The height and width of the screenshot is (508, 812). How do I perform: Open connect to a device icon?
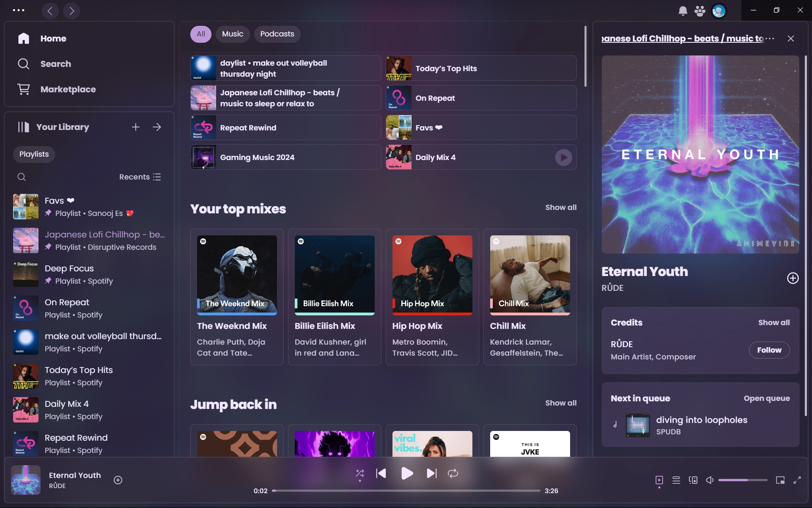coord(693,480)
